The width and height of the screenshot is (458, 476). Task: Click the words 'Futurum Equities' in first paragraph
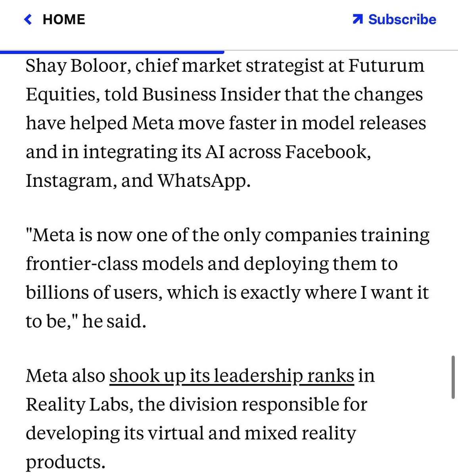pos(225,80)
